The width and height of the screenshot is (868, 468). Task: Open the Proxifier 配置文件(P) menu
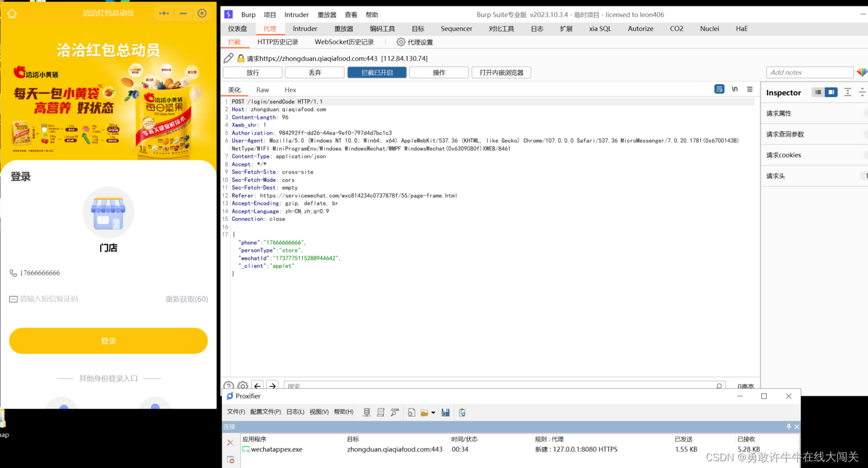(x=266, y=412)
